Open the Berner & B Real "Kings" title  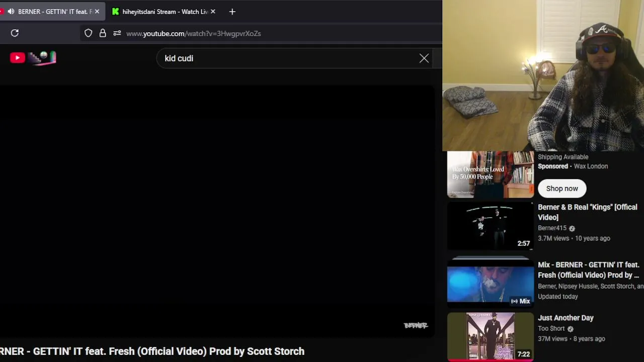coord(587,212)
